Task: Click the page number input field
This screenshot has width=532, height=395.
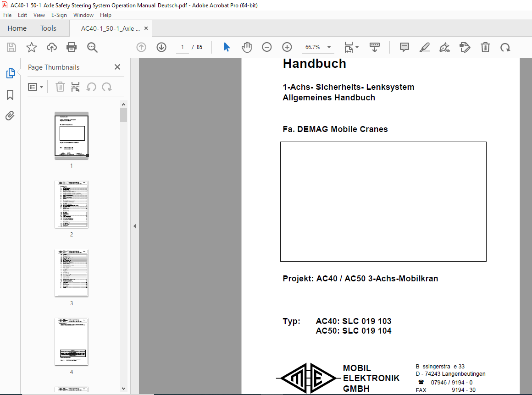Action: pos(183,47)
